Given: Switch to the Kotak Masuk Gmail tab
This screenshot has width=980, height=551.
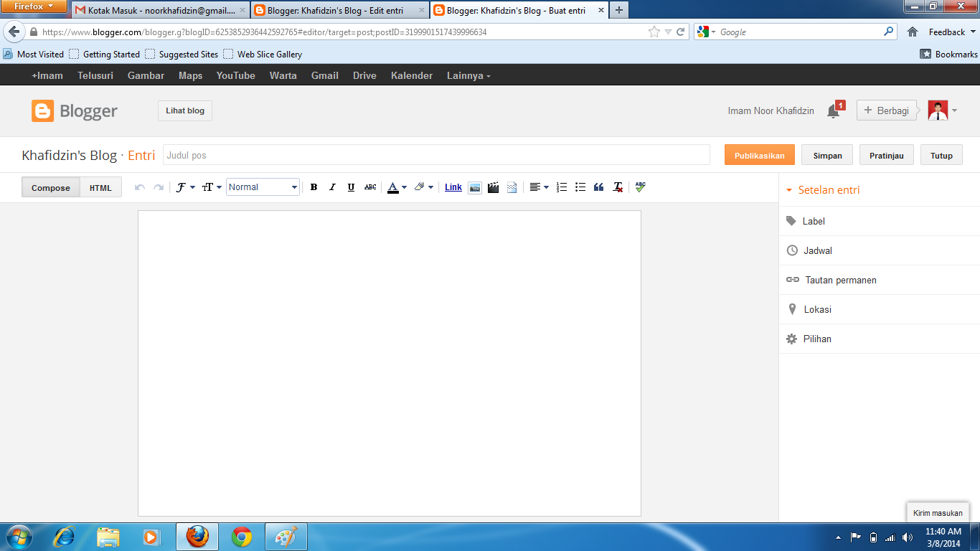Looking at the screenshot, I should (161, 10).
